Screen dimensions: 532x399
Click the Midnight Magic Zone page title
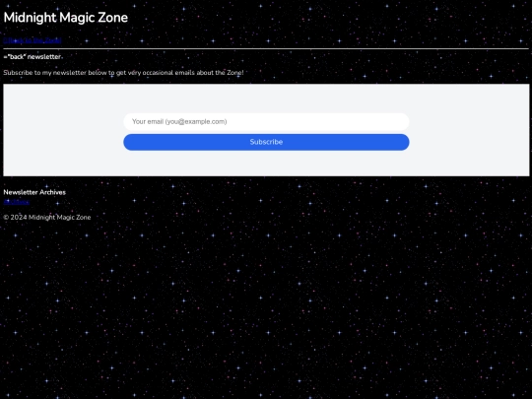pos(65,18)
